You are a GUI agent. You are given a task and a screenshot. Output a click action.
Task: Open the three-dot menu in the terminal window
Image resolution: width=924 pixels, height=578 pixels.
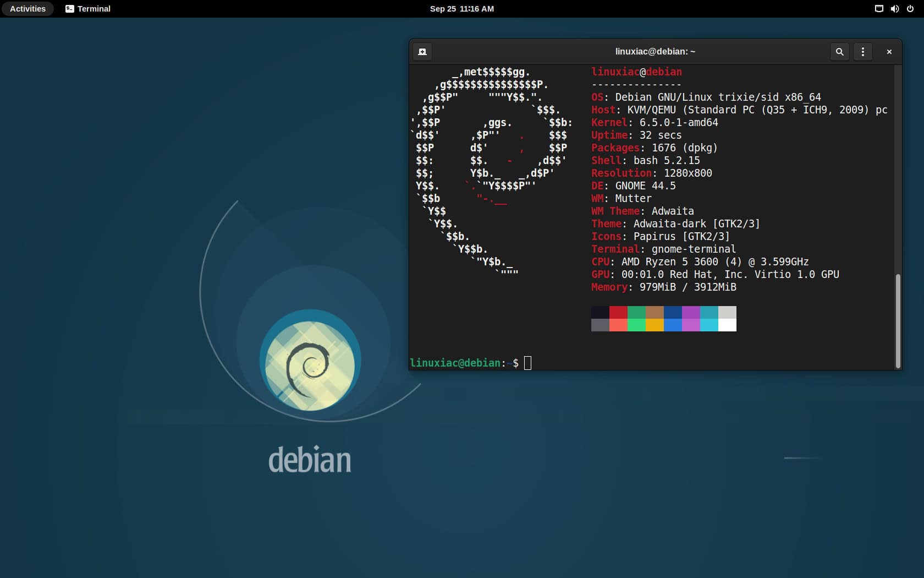(x=862, y=52)
